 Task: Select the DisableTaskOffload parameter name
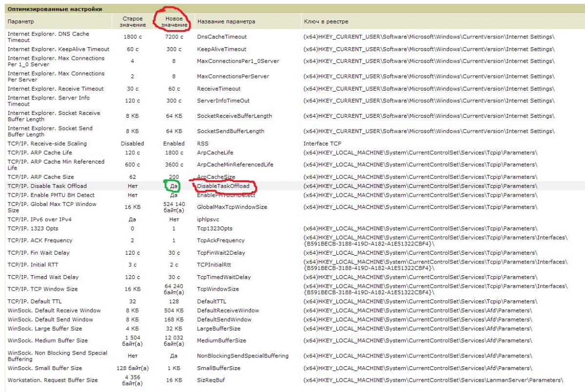tap(223, 186)
